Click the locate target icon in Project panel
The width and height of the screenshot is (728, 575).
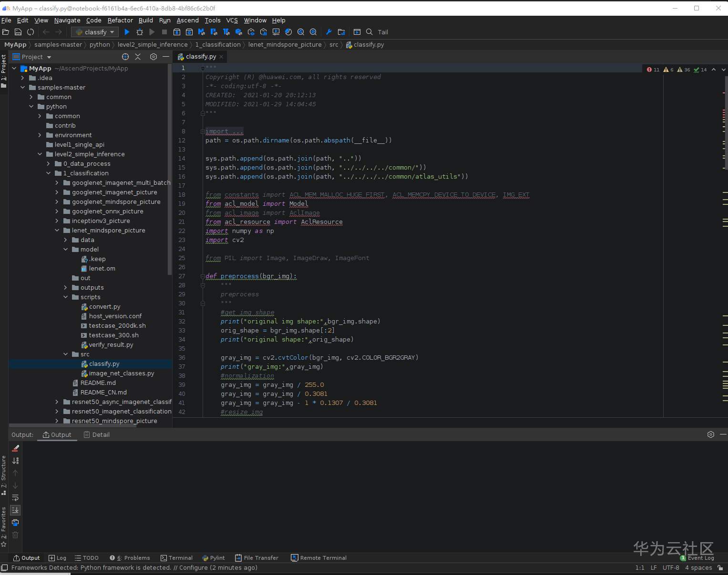click(125, 57)
